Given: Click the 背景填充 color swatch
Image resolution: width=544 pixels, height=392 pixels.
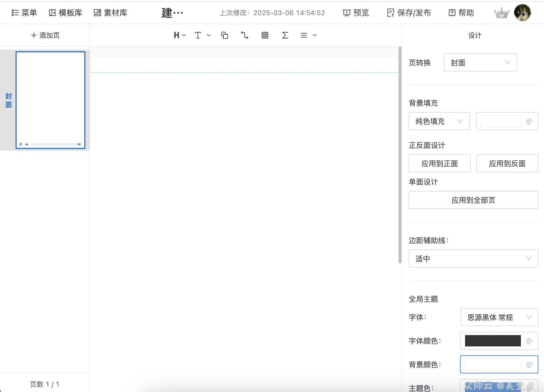Looking at the screenshot, I should pos(501,121).
